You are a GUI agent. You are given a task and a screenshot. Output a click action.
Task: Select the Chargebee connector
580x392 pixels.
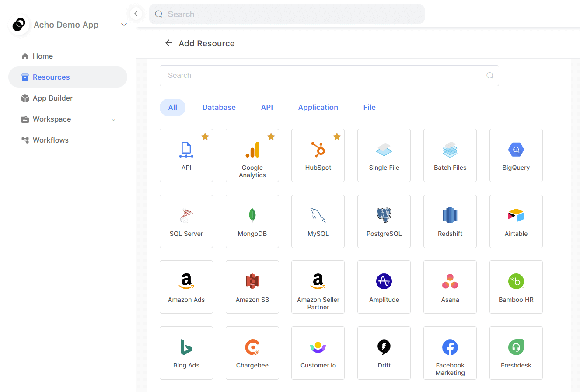point(252,353)
